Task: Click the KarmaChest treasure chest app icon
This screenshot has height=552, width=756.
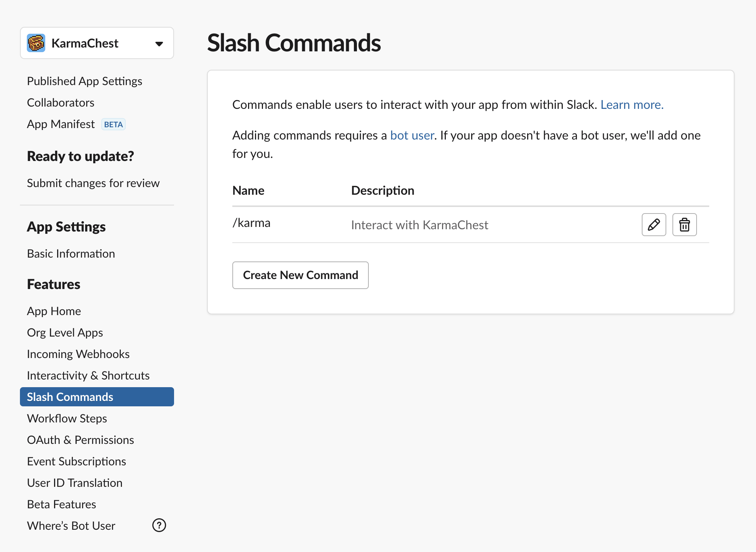Action: point(36,43)
